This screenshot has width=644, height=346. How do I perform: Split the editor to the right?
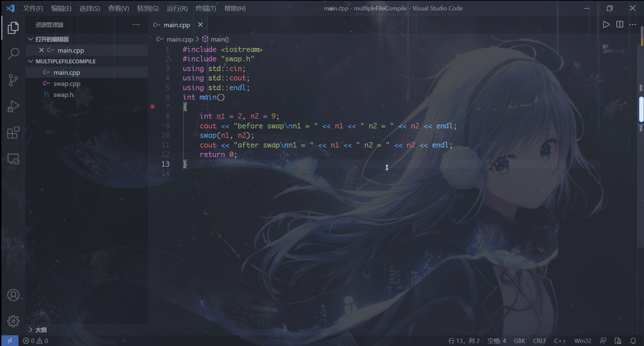(620, 24)
